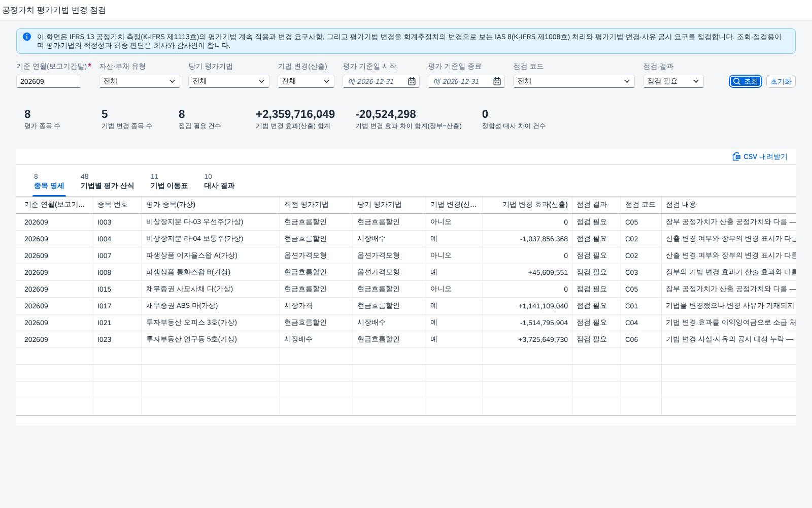Click the information icon in the blue banner
Image resolution: width=812 pixels, height=508 pixels.
[x=27, y=37]
